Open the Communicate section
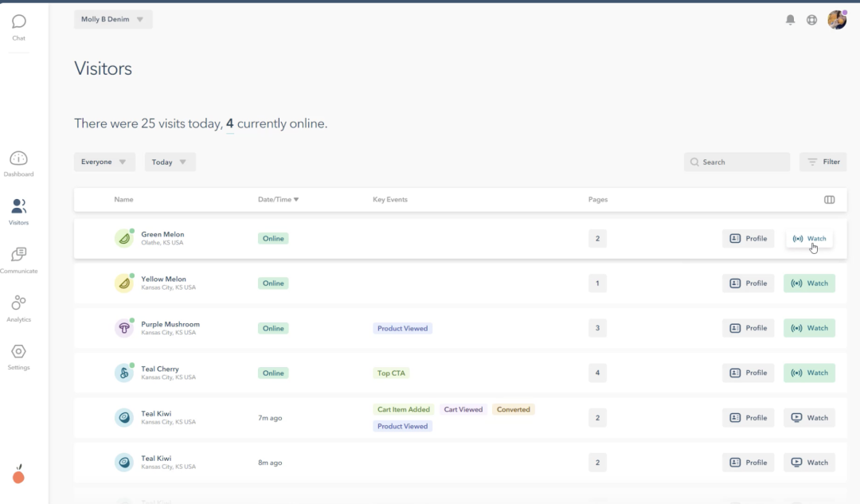 [x=19, y=260]
